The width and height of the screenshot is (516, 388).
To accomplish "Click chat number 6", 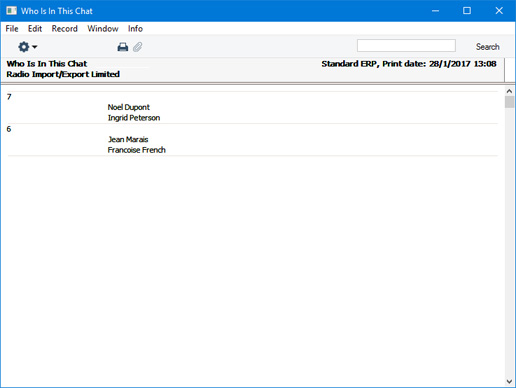I will [x=9, y=129].
